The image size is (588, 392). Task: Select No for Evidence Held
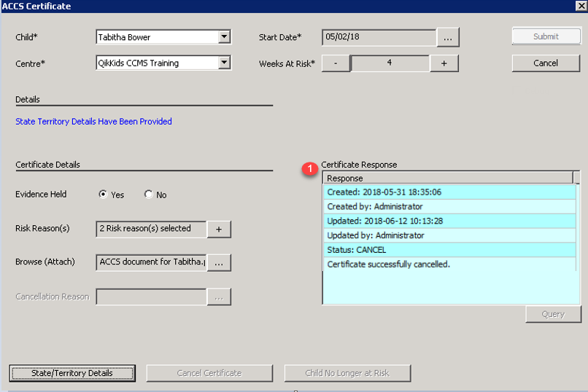coord(149,194)
